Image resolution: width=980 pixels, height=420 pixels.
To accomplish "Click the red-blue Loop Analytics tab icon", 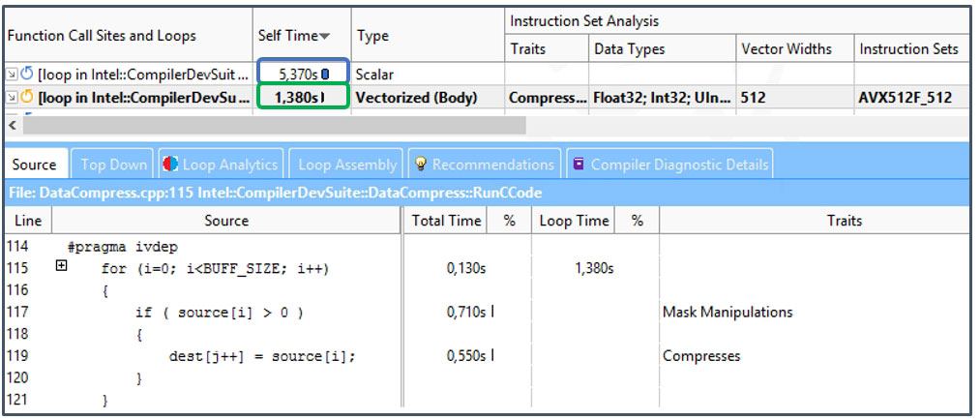I will [x=170, y=165].
